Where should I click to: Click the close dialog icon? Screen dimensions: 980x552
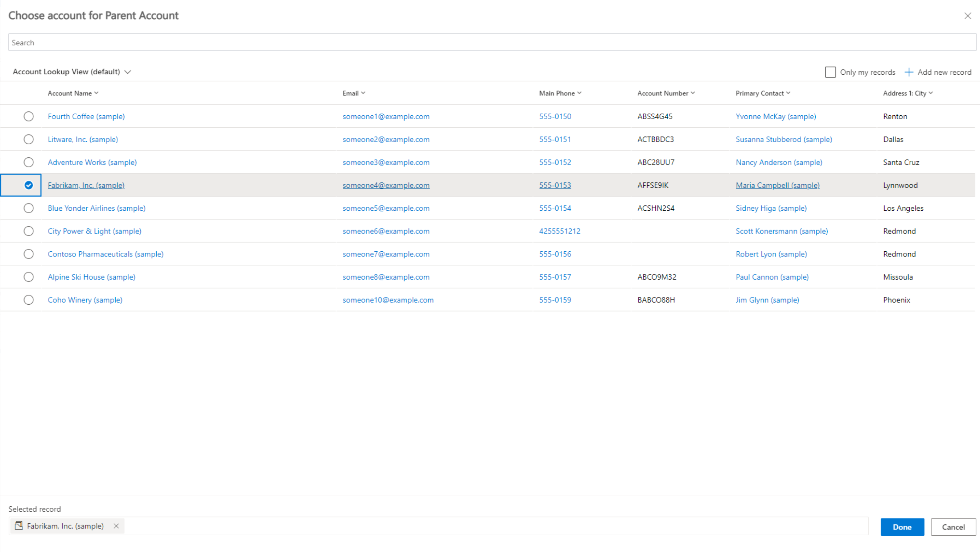point(968,16)
